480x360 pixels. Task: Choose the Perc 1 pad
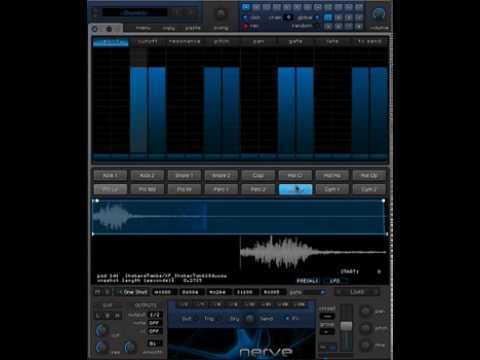(221, 189)
